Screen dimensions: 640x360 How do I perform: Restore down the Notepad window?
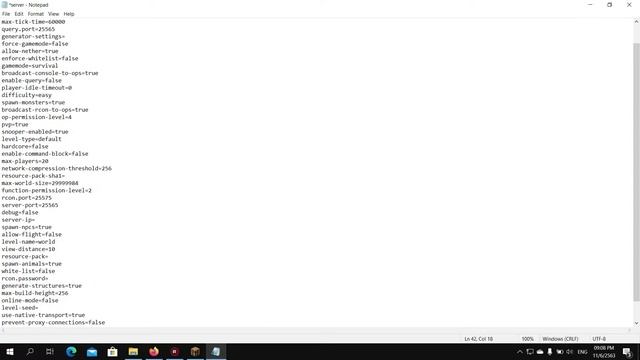609,5
